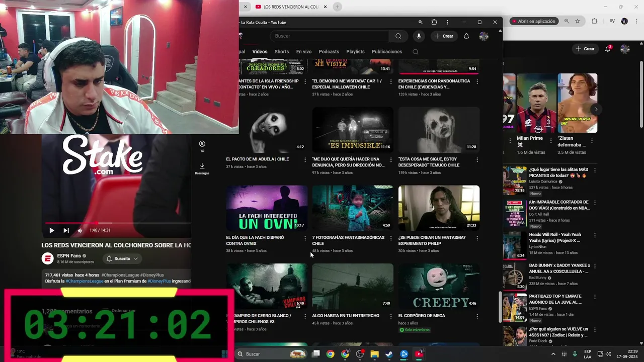
Task: Open options menu for ES IMPOSIBLE denuncia video
Action: click(391, 159)
